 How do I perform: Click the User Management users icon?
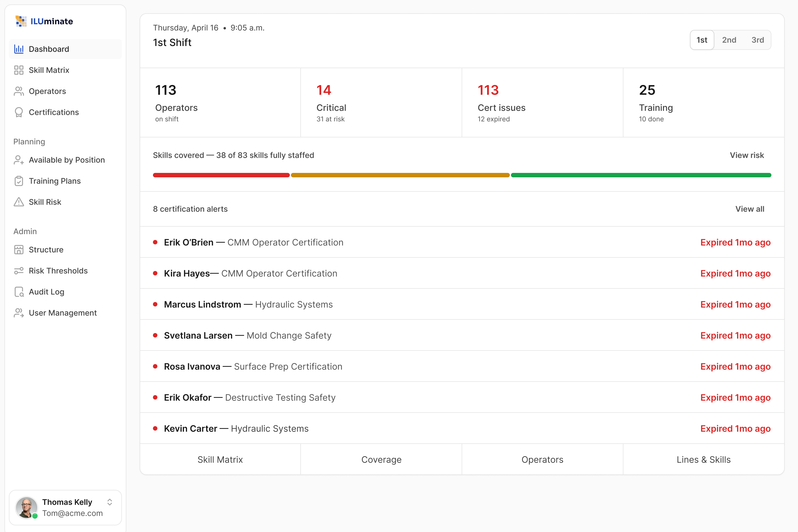click(x=19, y=313)
